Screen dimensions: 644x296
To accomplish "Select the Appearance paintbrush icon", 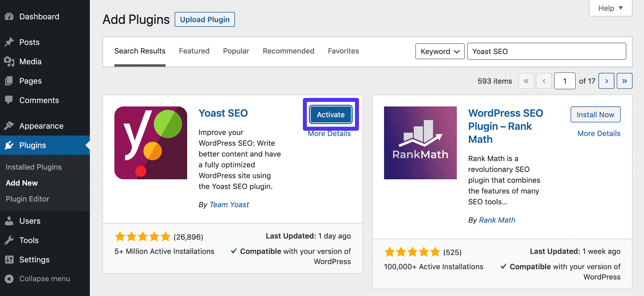I will tap(9, 125).
